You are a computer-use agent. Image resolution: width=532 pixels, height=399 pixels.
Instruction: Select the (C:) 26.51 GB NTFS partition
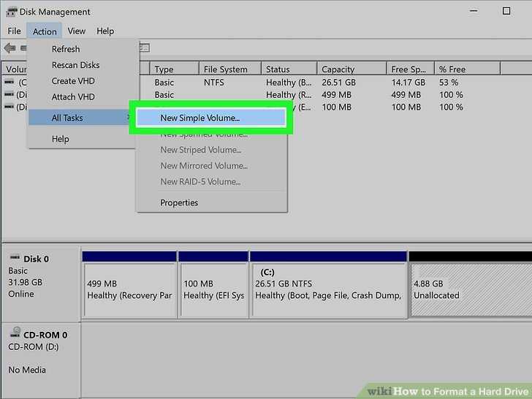328,285
